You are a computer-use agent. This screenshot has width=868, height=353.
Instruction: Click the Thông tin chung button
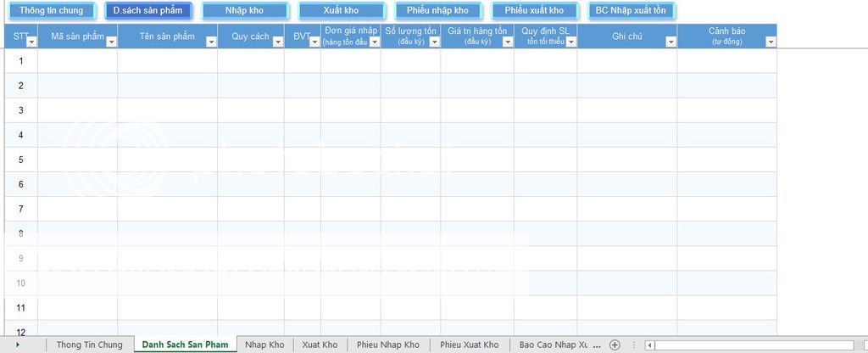click(x=51, y=11)
